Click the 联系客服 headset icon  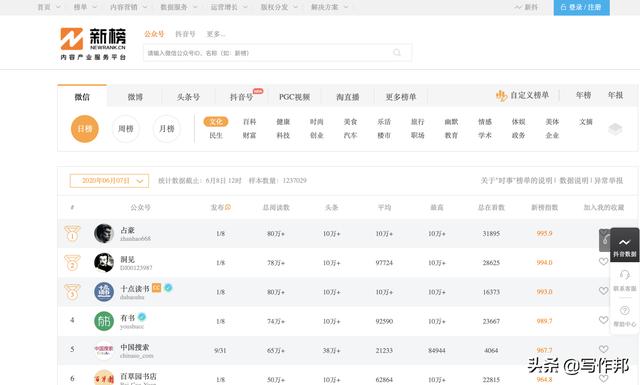point(624,274)
